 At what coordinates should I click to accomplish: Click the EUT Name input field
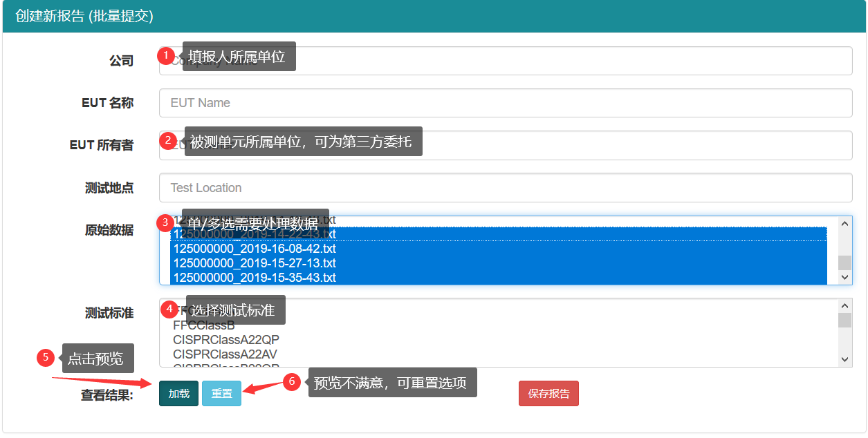coord(505,102)
